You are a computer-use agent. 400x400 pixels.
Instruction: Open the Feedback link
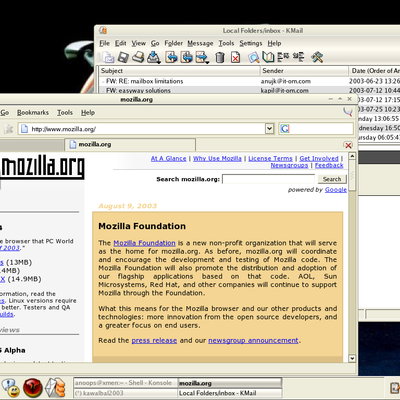(x=329, y=165)
